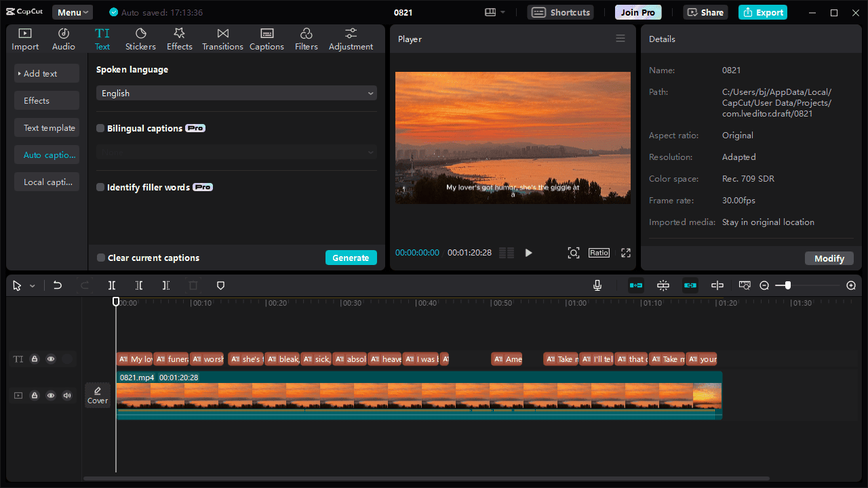Viewport: 868px width, 488px height.
Task: Open the Player panel menu icon
Action: pyautogui.click(x=620, y=39)
